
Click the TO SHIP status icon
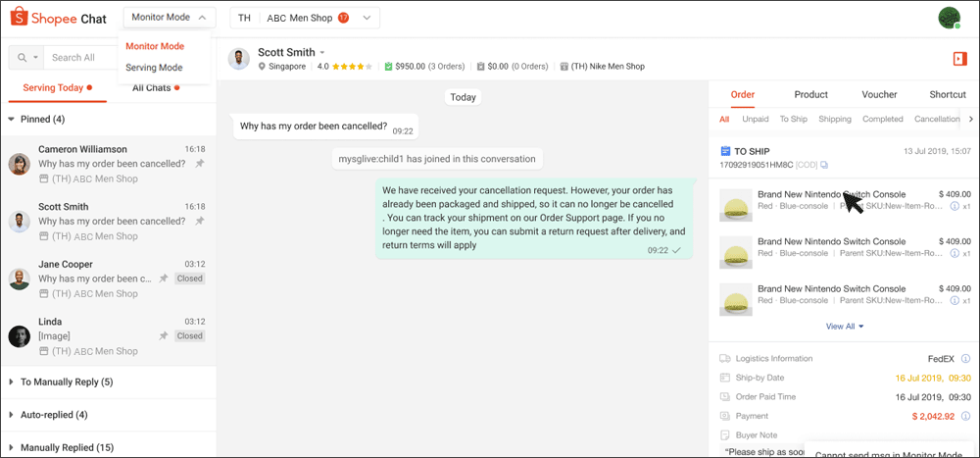(725, 151)
